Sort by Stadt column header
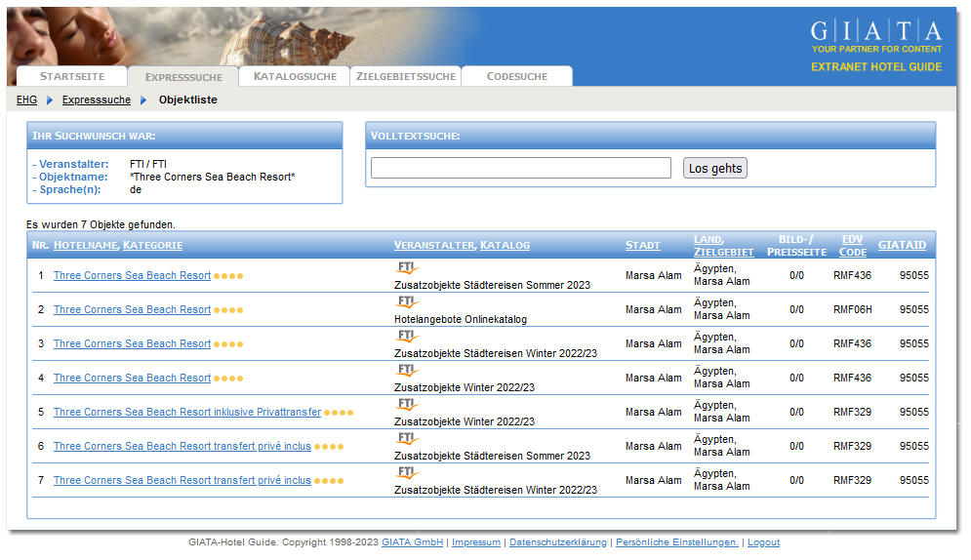The image size is (971, 560). click(642, 245)
